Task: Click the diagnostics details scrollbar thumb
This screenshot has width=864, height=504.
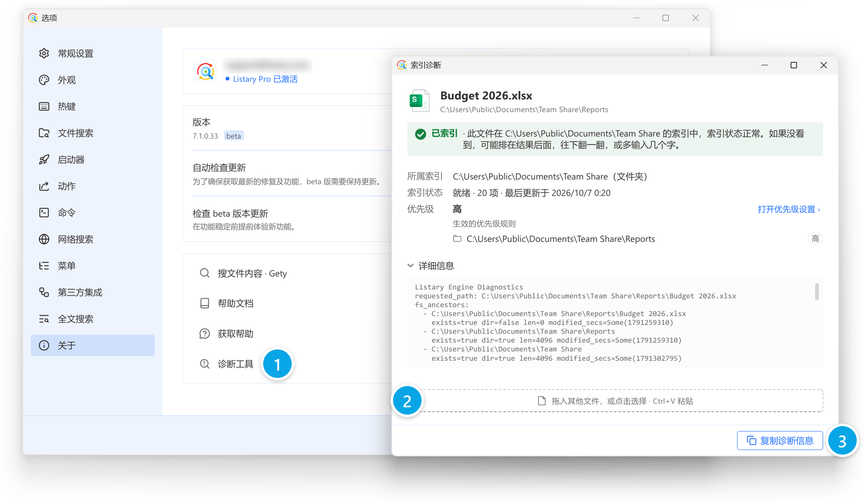Action: pos(817,292)
